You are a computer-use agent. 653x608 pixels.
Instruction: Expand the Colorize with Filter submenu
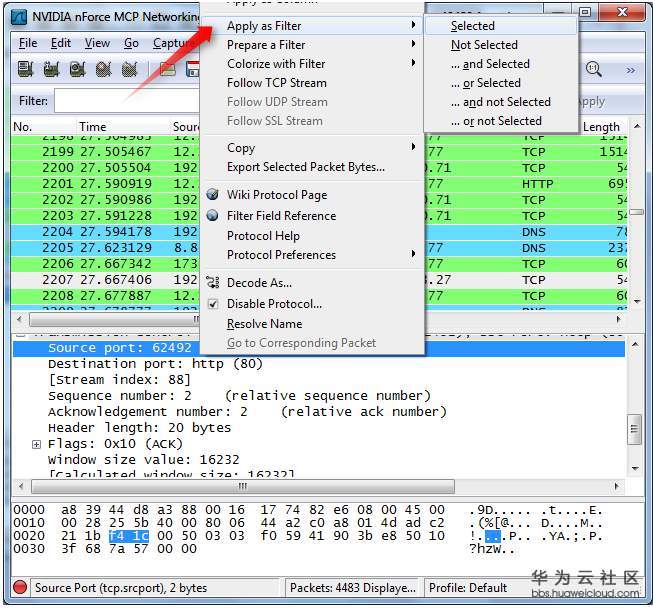[312, 64]
